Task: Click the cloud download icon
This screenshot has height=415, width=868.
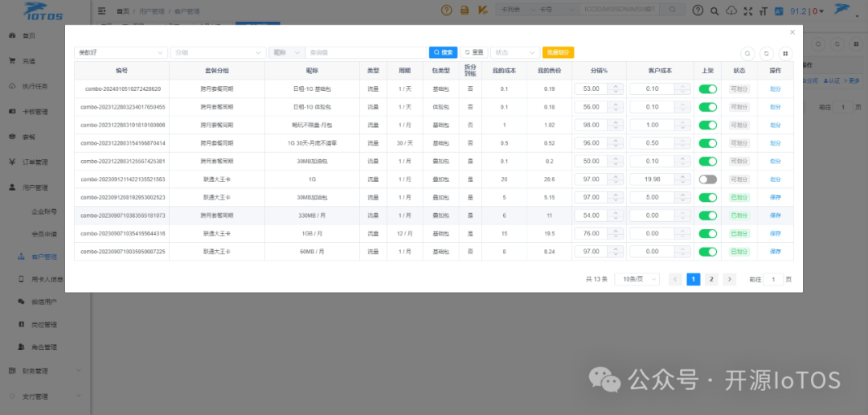Action: click(731, 10)
